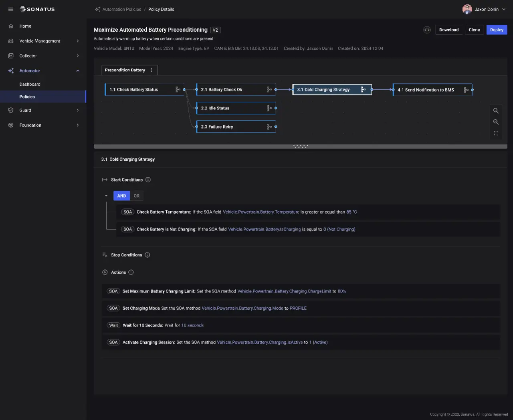Click Start Conditions info icon
The width and height of the screenshot is (513, 420).
coord(148,180)
